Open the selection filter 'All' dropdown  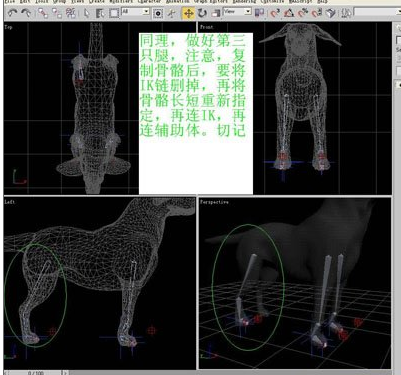(135, 12)
